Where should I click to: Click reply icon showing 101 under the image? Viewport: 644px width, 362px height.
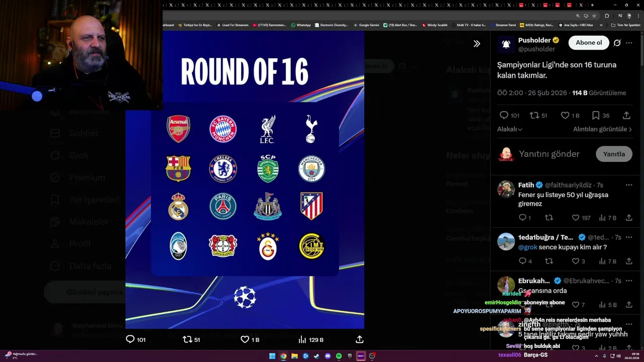click(130, 339)
